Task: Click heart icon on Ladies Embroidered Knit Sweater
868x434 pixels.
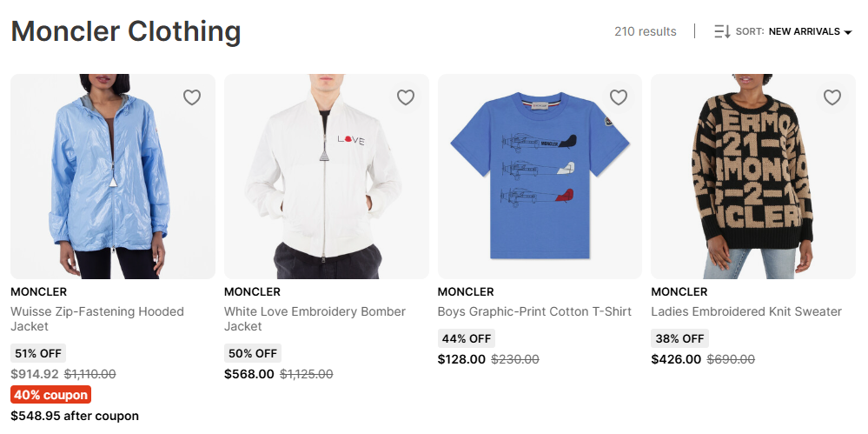Action: click(832, 97)
